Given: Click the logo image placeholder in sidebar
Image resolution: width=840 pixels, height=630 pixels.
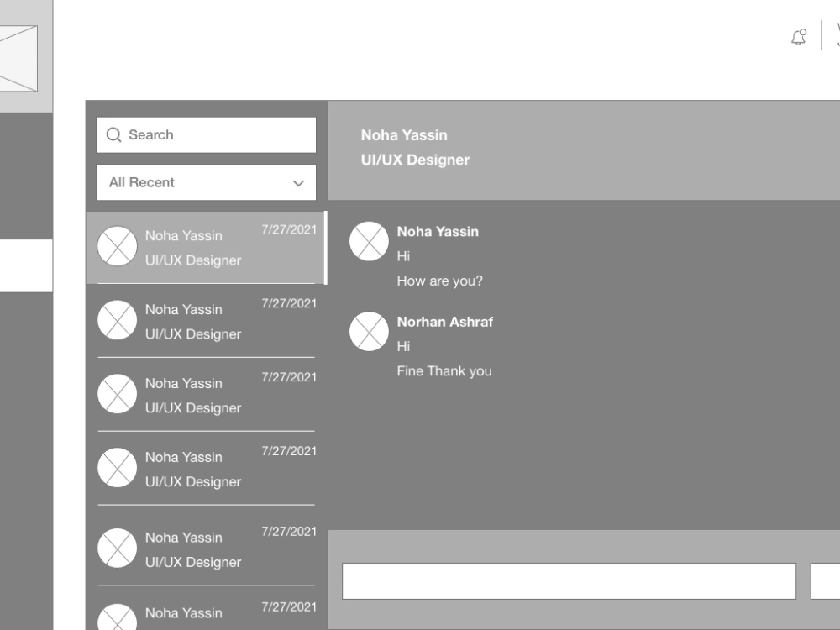Looking at the screenshot, I should 18,59.
